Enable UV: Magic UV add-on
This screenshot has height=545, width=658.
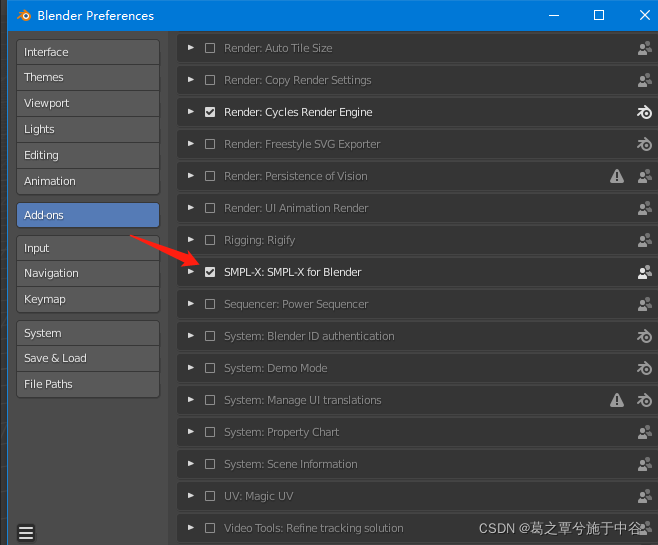click(210, 496)
